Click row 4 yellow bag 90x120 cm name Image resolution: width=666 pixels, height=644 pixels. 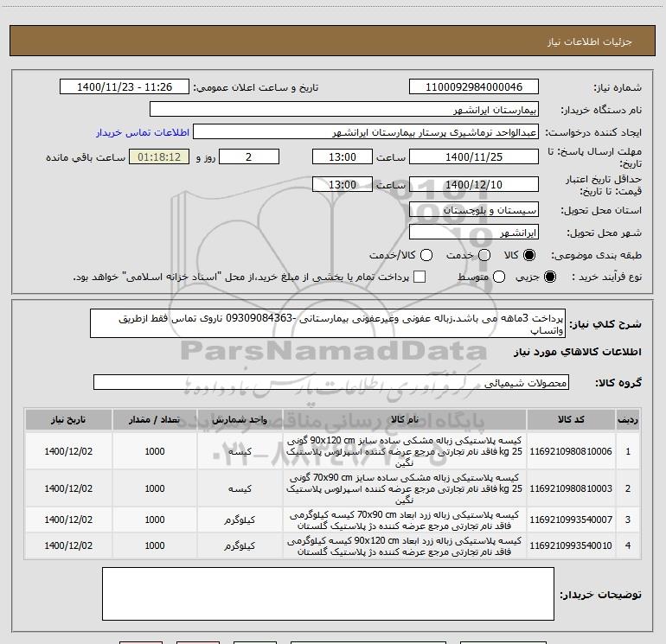[405, 546]
